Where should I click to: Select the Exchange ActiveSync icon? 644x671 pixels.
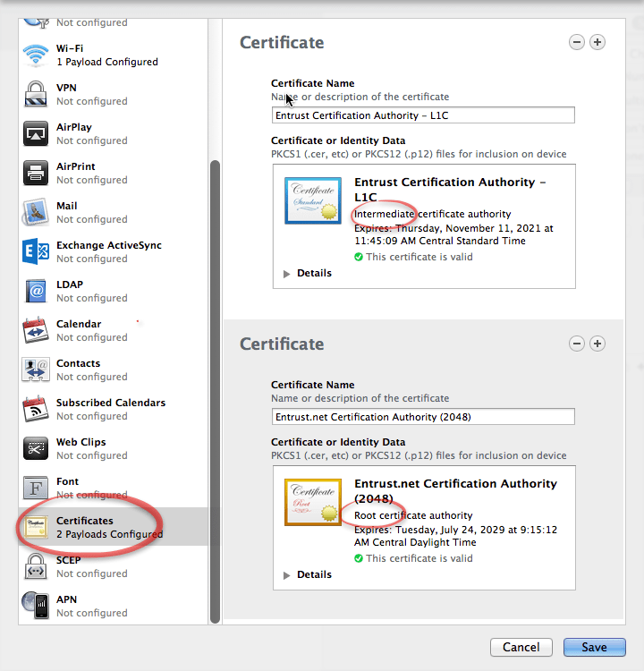pyautogui.click(x=36, y=251)
